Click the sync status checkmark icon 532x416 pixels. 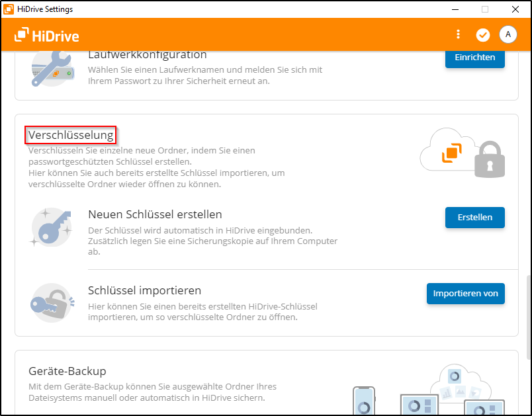(x=483, y=34)
